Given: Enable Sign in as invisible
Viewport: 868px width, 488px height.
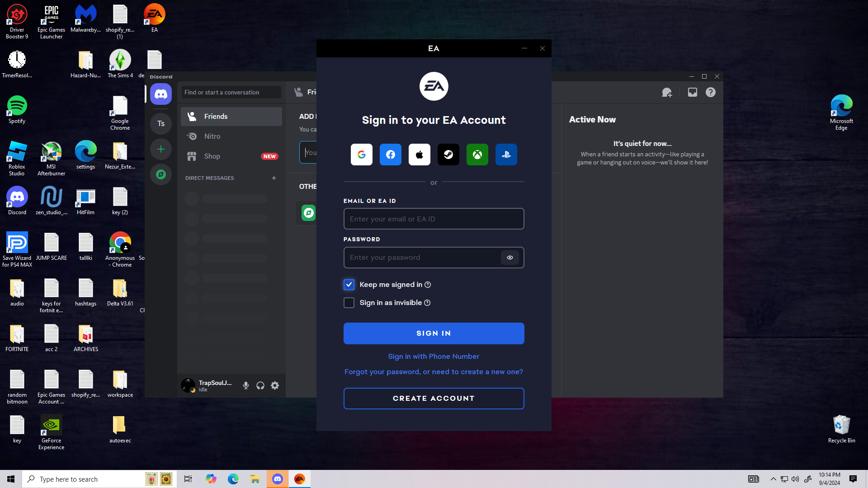Looking at the screenshot, I should (x=349, y=303).
